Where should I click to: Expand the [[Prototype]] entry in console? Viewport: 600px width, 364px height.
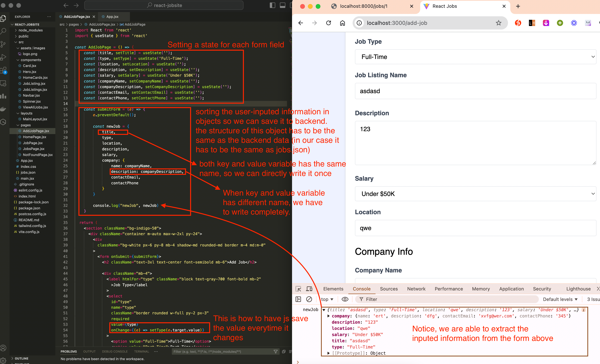329,353
